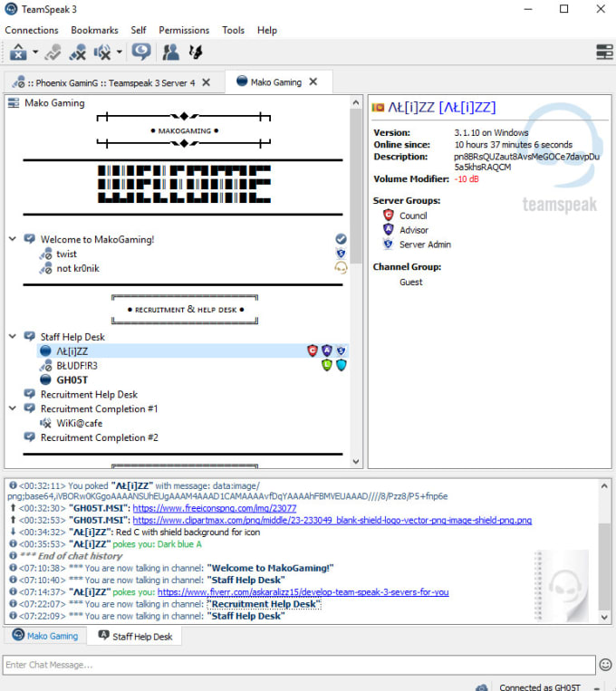Image resolution: width=616 pixels, height=691 pixels.
Task: Click green L badge on BŁUDF!R3 row
Action: click(327, 365)
